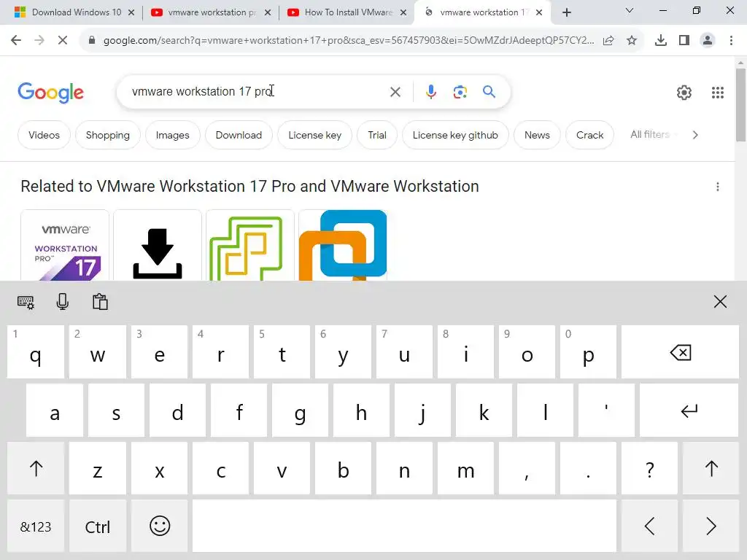Open a new browser tab
The height and width of the screenshot is (560, 747).
(x=566, y=12)
